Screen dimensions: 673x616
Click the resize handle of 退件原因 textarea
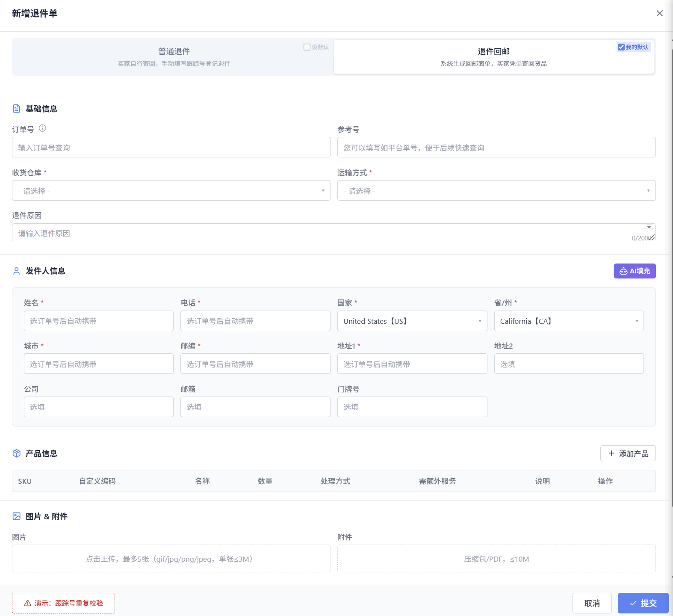pyautogui.click(x=652, y=237)
